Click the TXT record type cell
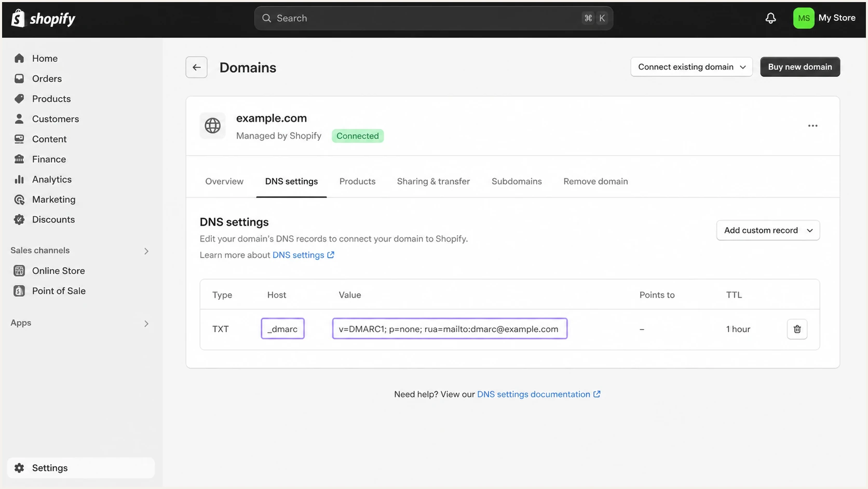The width and height of the screenshot is (868, 489). (221, 329)
